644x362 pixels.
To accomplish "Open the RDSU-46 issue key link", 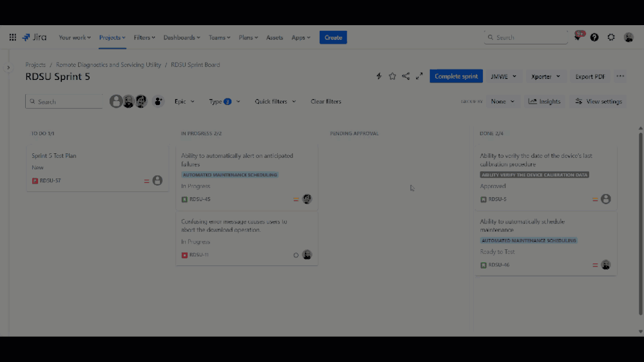I will tap(498, 265).
